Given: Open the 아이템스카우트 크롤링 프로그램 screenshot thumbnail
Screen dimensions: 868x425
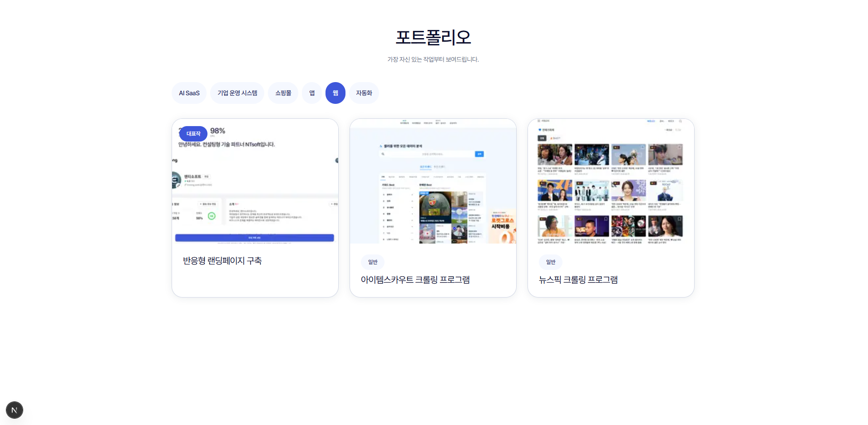Looking at the screenshot, I should 433,181.
